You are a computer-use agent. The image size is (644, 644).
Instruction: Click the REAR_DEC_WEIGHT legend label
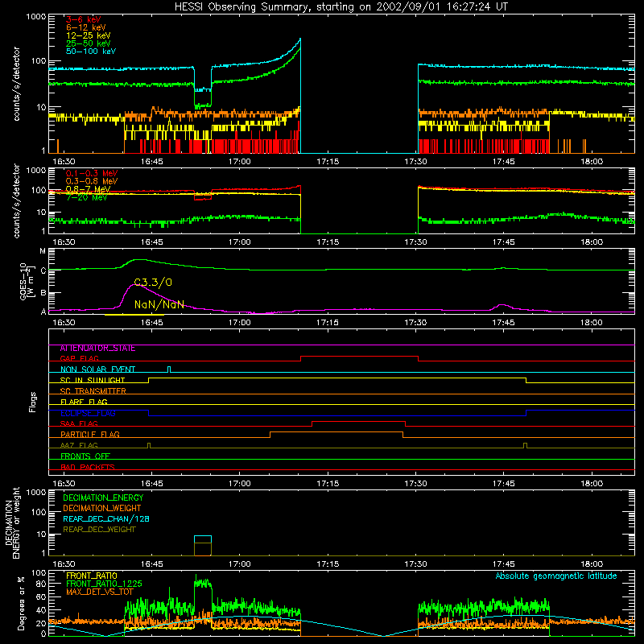pyautogui.click(x=99, y=530)
